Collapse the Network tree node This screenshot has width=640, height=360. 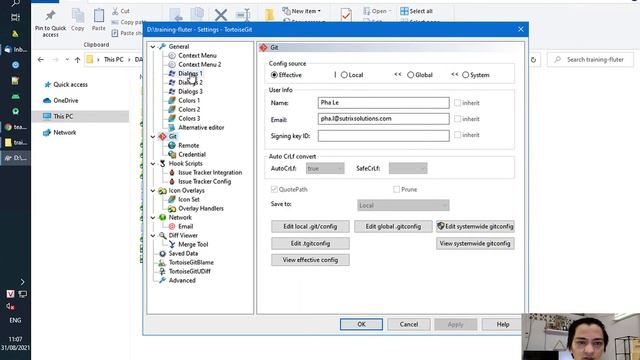point(153,218)
